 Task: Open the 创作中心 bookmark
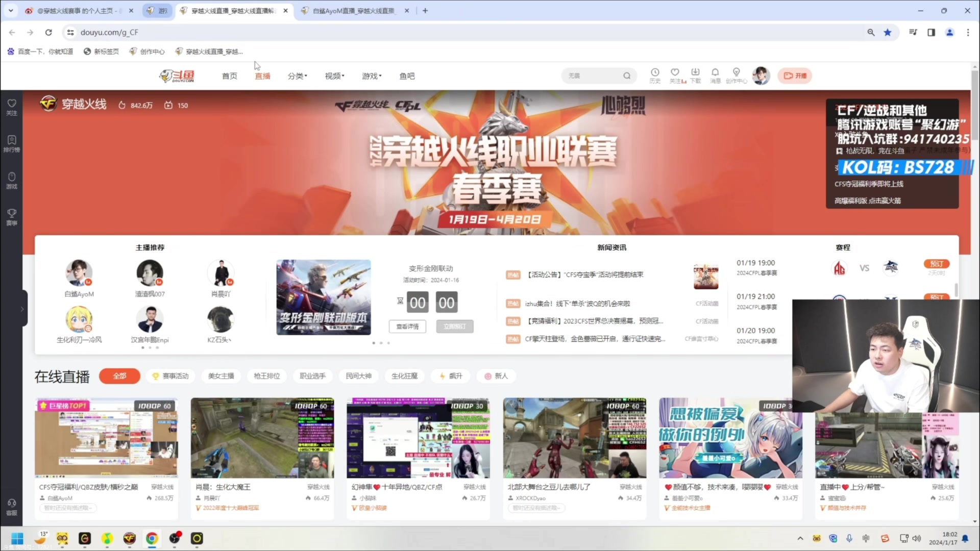tap(147, 52)
